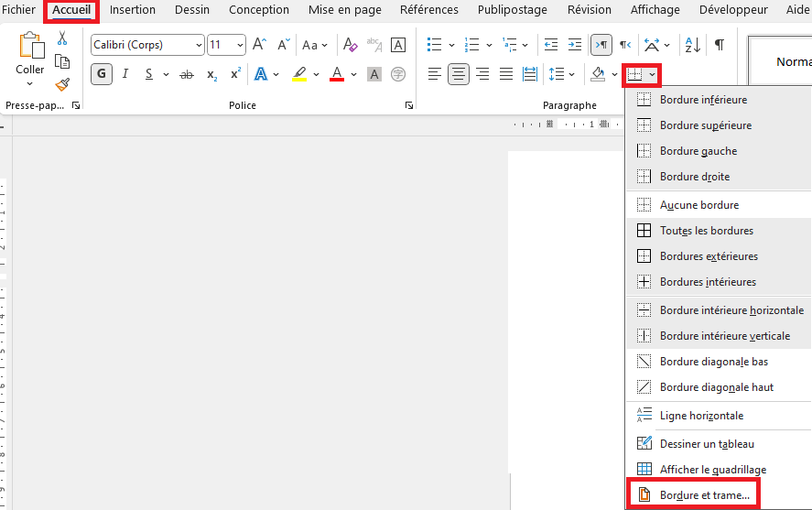
Task: Open the underline style dropdown arrow
Action: click(166, 75)
